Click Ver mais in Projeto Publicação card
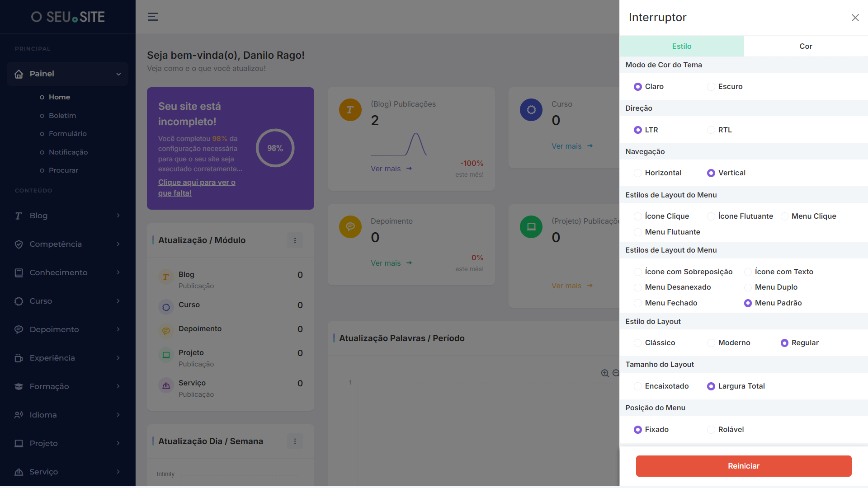 [x=572, y=286]
